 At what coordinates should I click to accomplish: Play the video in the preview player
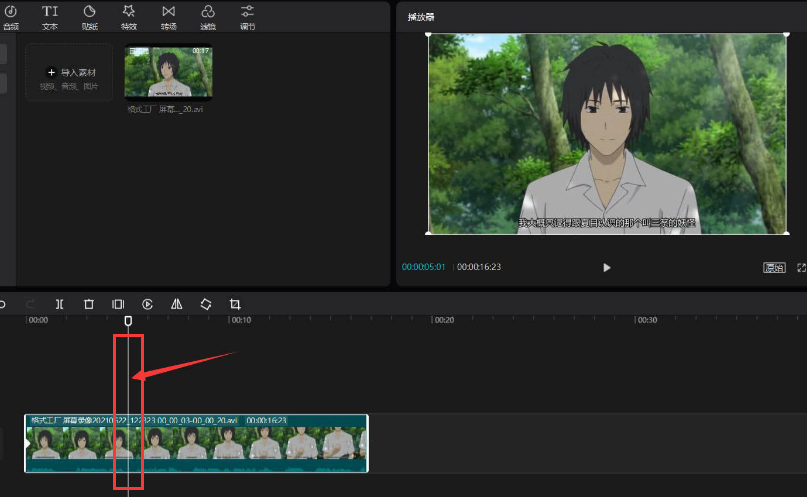pyautogui.click(x=606, y=268)
